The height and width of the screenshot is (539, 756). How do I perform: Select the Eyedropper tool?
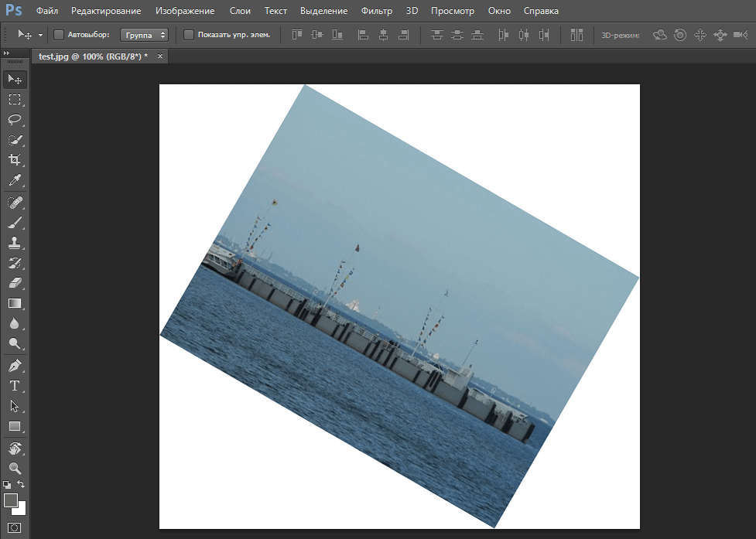[15, 180]
